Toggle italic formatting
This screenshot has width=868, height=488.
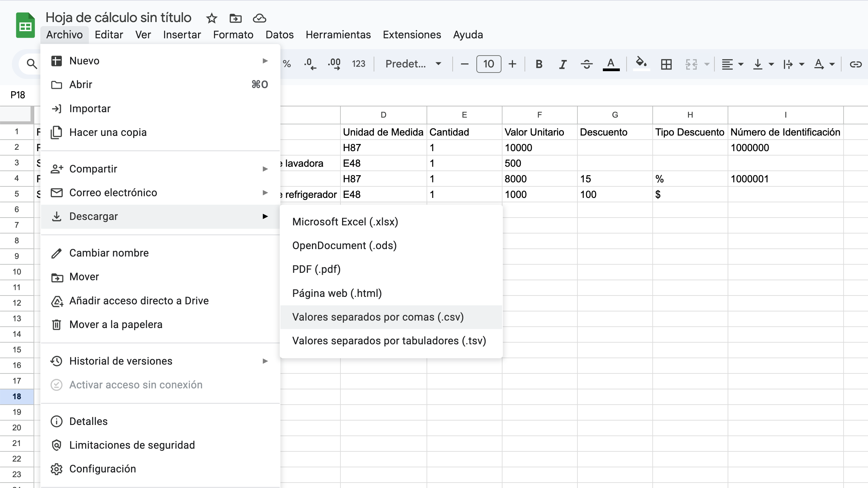[x=563, y=64]
